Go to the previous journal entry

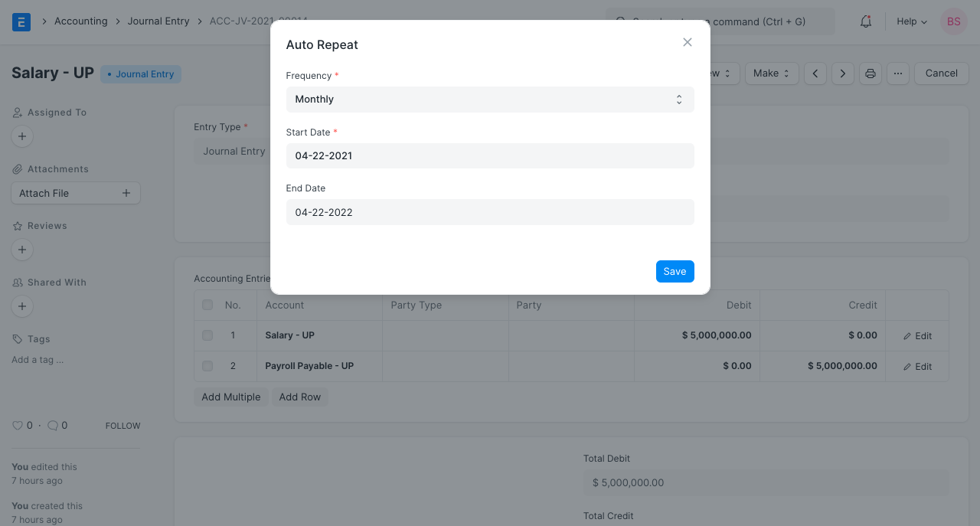815,73
